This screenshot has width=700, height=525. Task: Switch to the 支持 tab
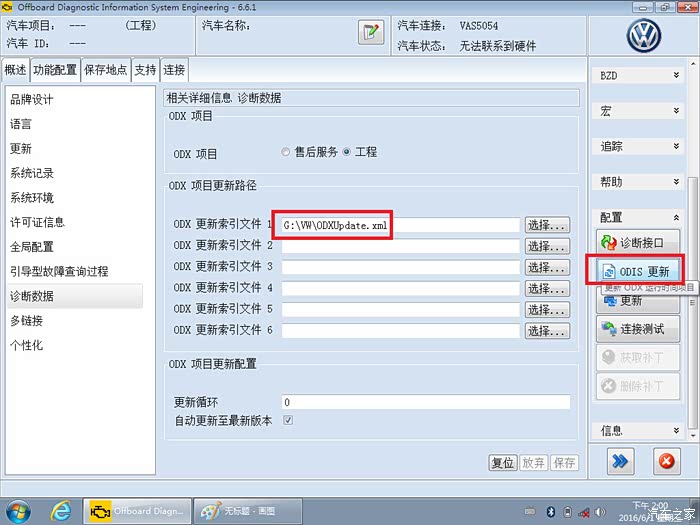[146, 70]
